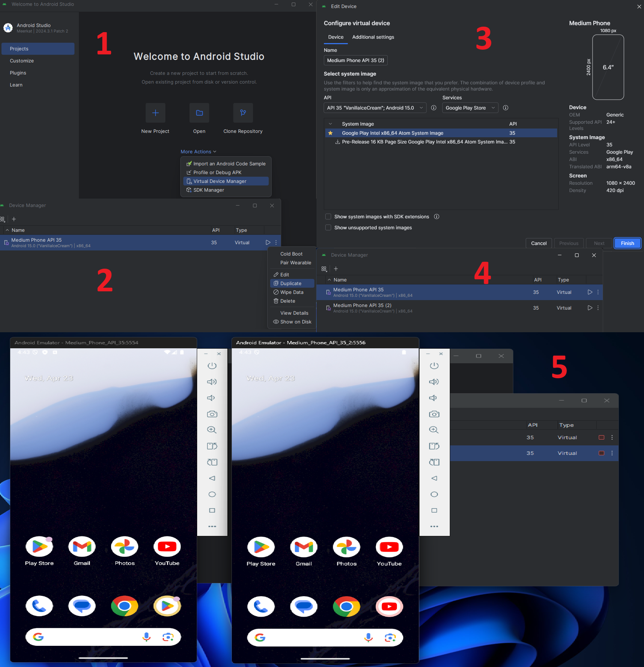Click info icon beside SDK extensions checkbox
Image resolution: width=644 pixels, height=667 pixels.
[437, 216]
